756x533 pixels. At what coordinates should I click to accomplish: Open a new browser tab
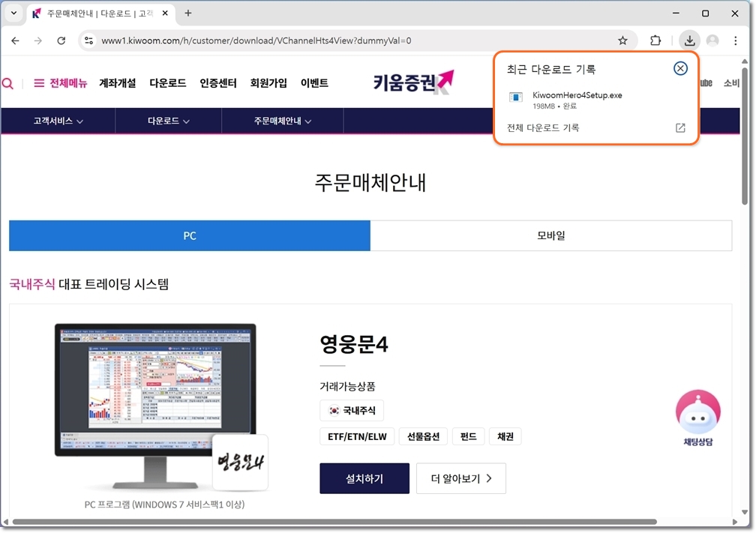tap(188, 13)
